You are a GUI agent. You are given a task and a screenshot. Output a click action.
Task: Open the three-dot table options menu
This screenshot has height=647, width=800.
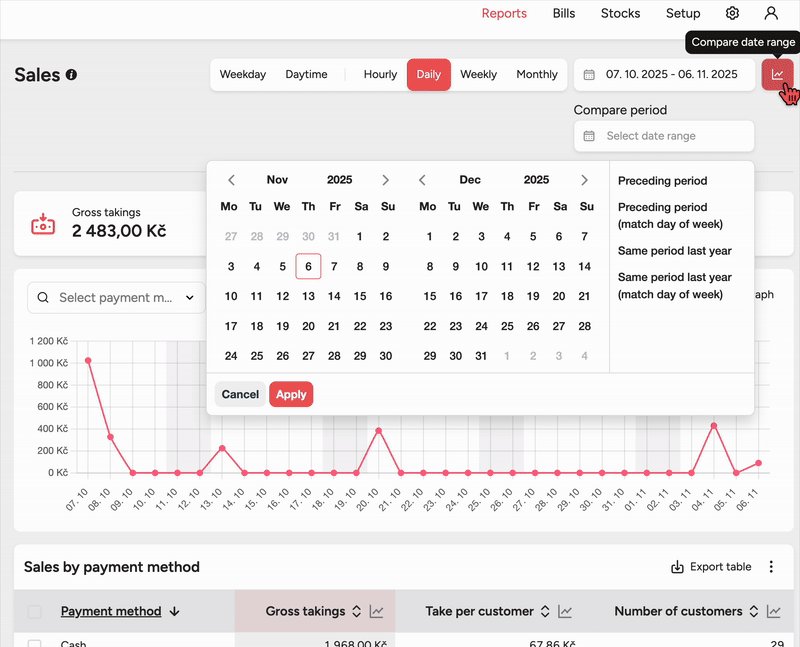[x=771, y=567]
